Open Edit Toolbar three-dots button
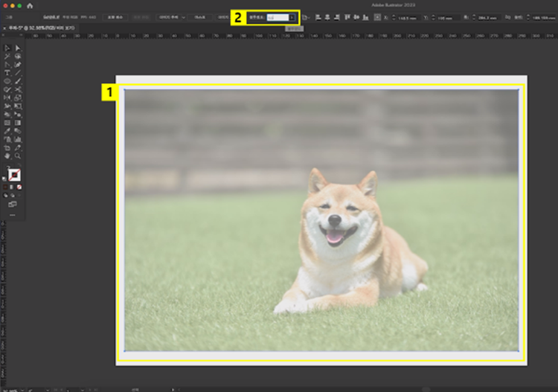Image resolution: width=558 pixels, height=392 pixels. click(x=13, y=215)
